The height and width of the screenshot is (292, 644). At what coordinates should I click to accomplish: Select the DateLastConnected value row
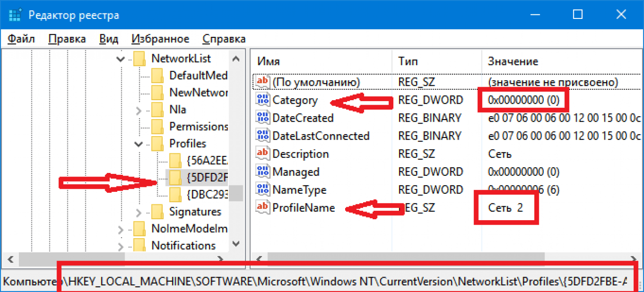click(x=320, y=136)
